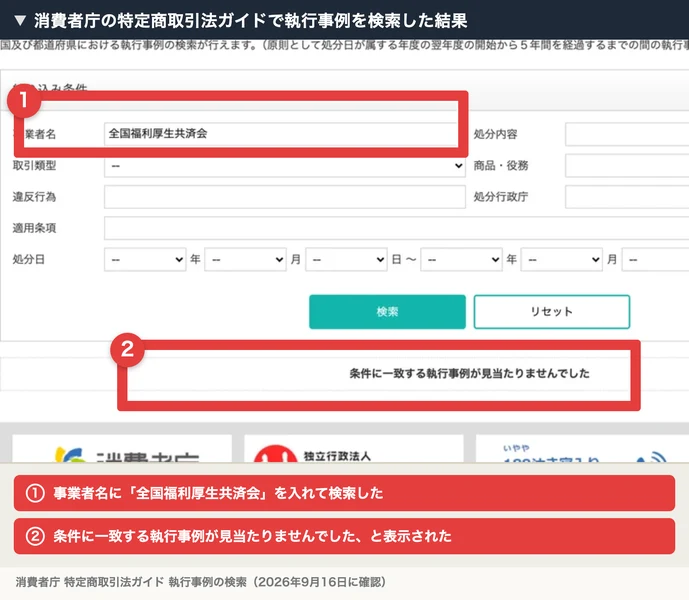The width and height of the screenshot is (689, 600).
Task: Click the triangle icon beside the header title
Action: (20, 21)
